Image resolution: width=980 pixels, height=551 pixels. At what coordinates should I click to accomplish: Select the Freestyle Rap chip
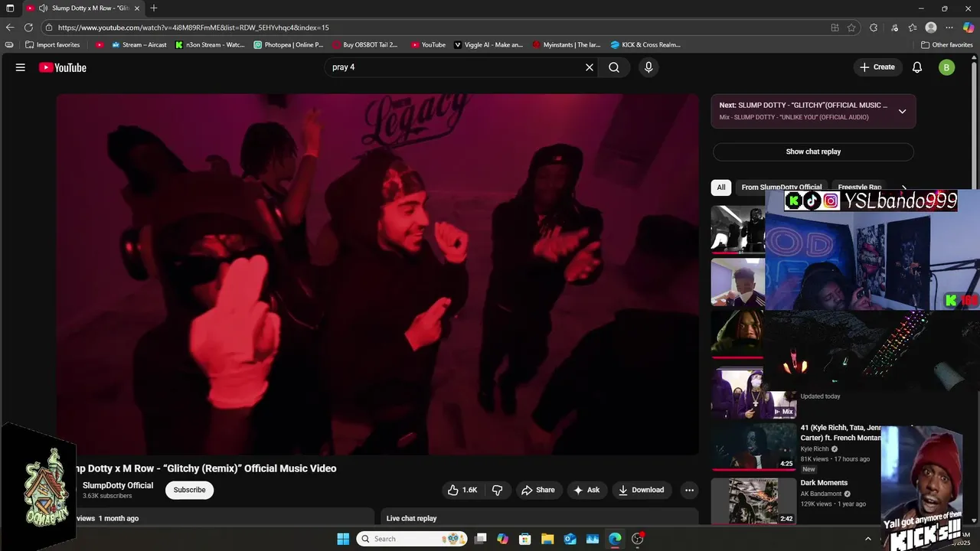(x=859, y=187)
